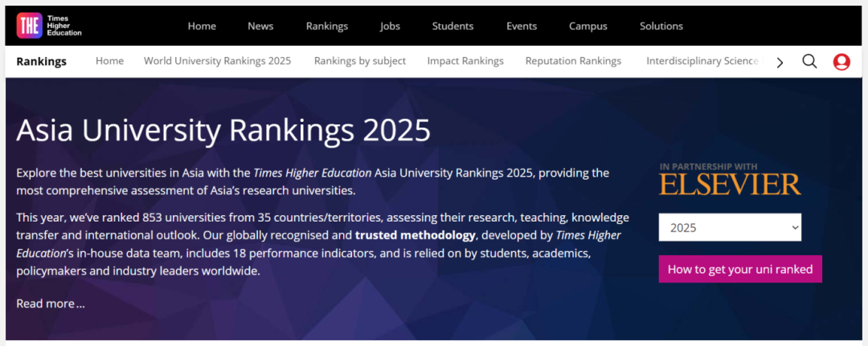The image size is (868, 346).
Task: Select Events in the top navigation
Action: tap(522, 26)
